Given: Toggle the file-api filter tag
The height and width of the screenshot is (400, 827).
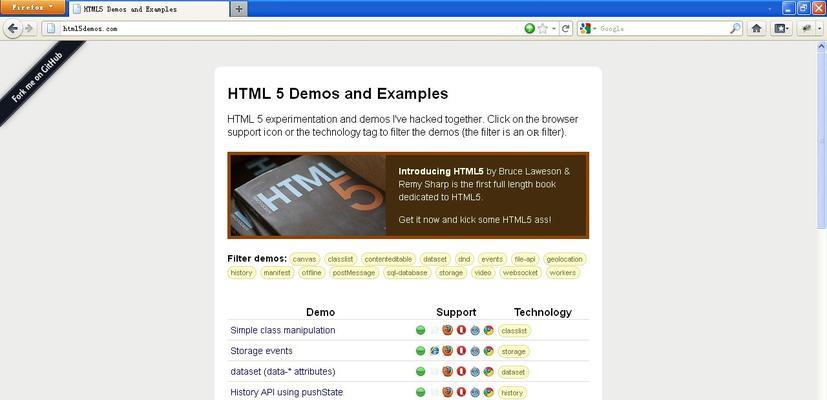Looking at the screenshot, I should pos(525,259).
